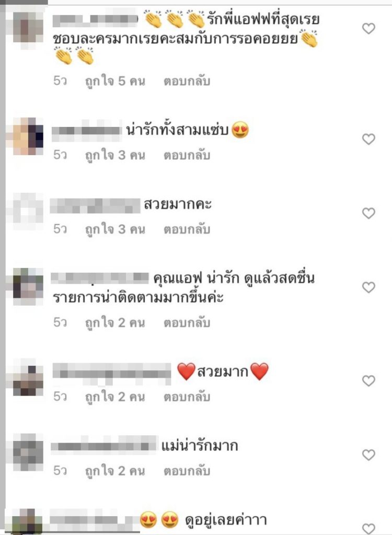
Task: Like the first 'สวยมากคะ' comment
Action: (x=368, y=213)
